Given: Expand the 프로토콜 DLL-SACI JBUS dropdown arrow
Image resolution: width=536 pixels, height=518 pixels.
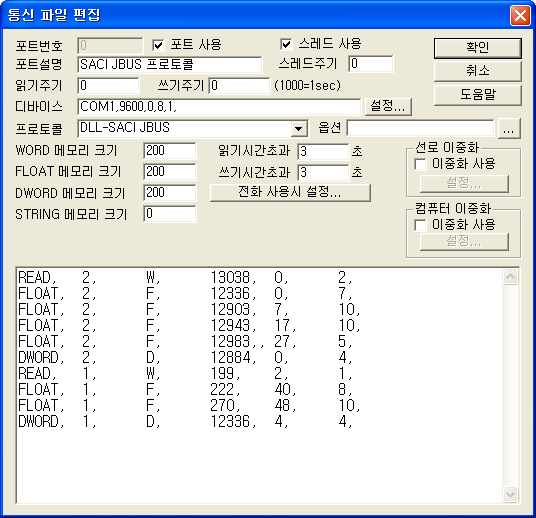Looking at the screenshot, I should (298, 129).
